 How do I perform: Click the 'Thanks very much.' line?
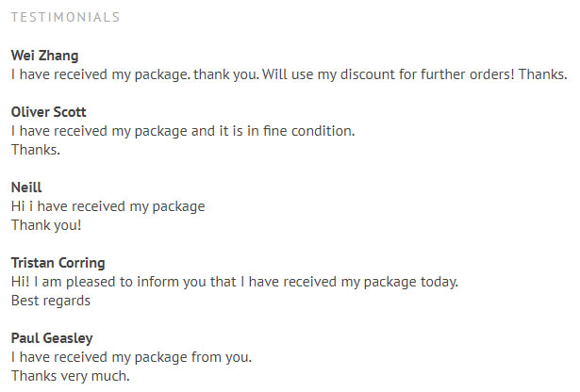(x=71, y=376)
